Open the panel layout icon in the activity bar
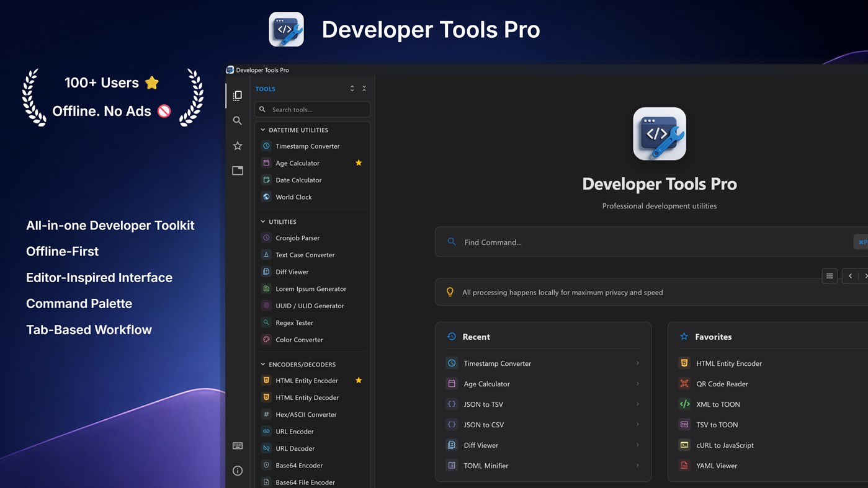The image size is (868, 488). click(x=237, y=171)
